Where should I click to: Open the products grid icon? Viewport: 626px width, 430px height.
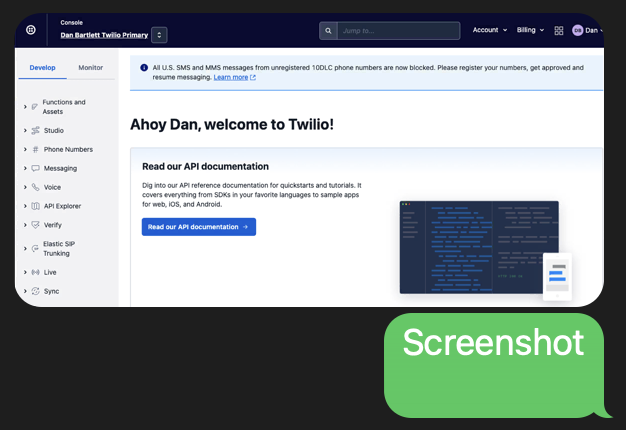tap(559, 31)
